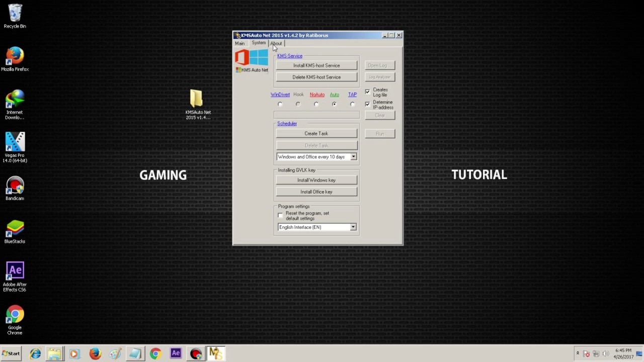Click the Create Task button

(316, 133)
